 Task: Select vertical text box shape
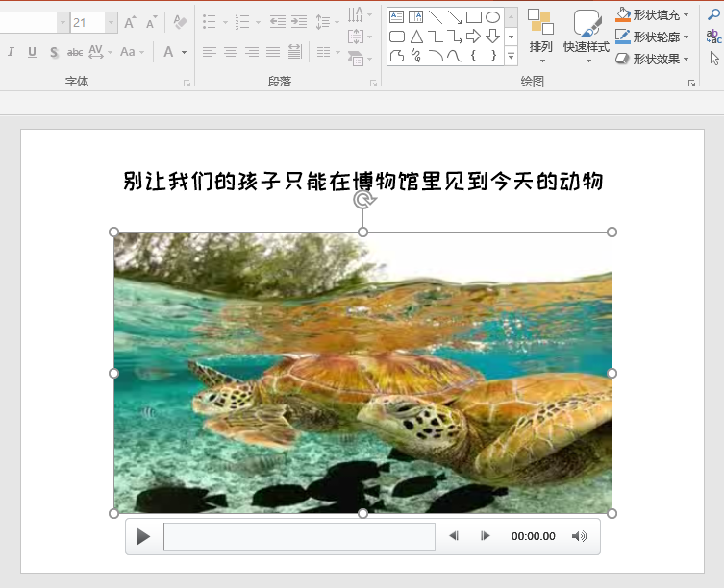[x=415, y=17]
